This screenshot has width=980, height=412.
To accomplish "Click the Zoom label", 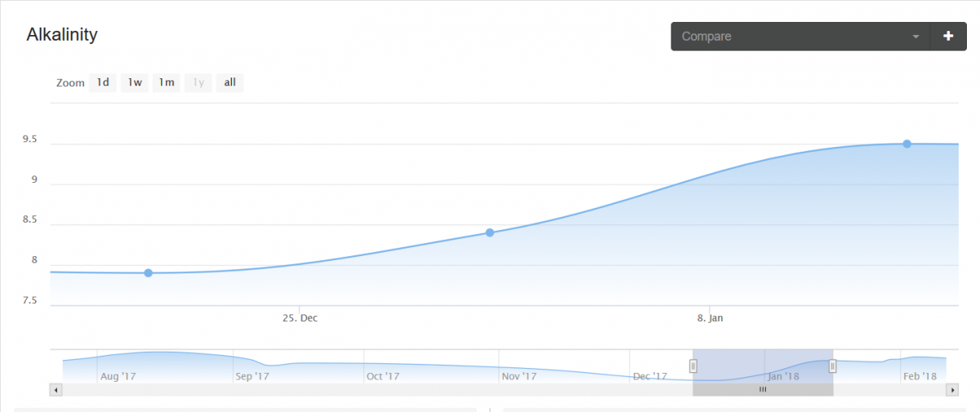I will (x=70, y=83).
